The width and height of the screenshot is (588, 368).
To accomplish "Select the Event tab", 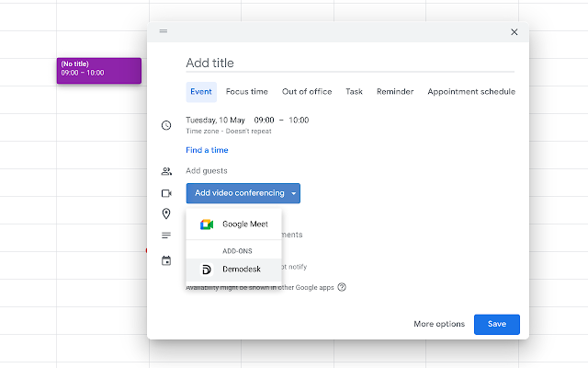I will 201,92.
